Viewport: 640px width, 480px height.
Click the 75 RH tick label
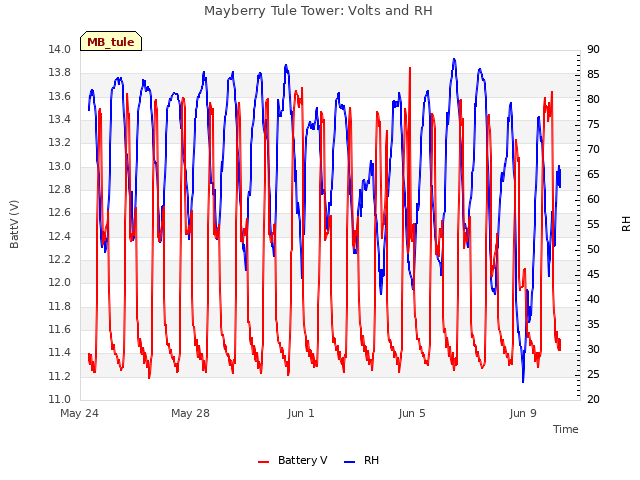point(593,124)
